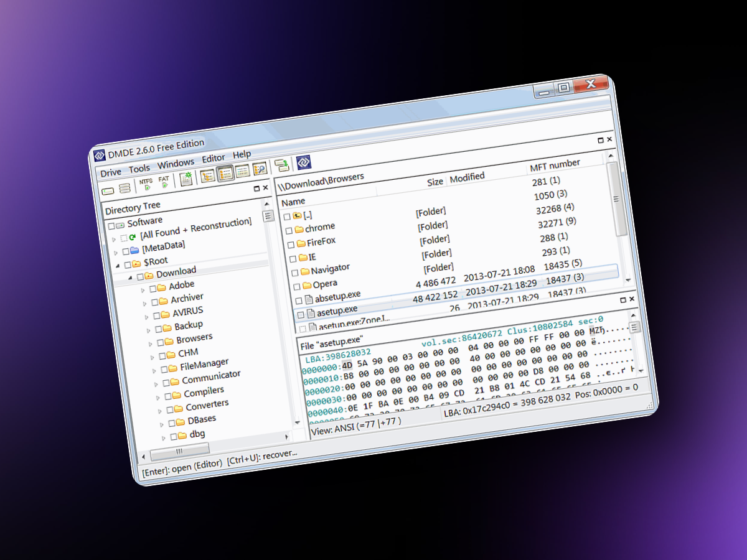The image size is (747, 560).
Task: Click the recover files green arrow icon
Action: coord(281,166)
